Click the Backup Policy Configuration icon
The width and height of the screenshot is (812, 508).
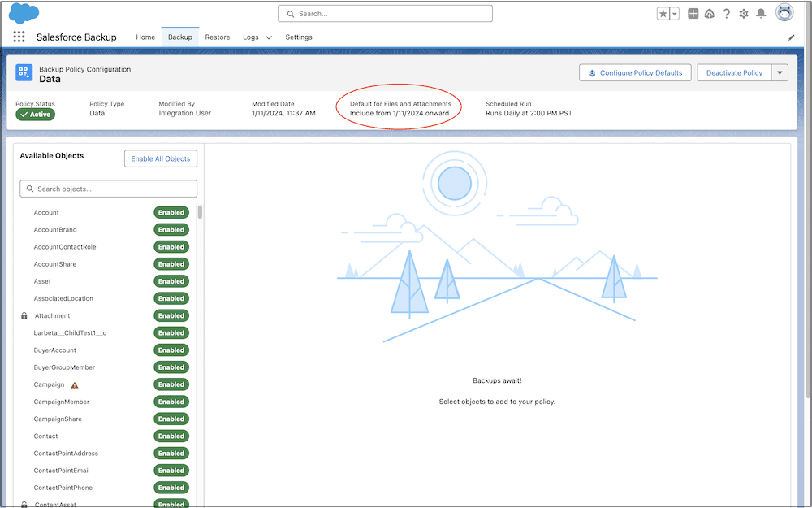pos(24,73)
